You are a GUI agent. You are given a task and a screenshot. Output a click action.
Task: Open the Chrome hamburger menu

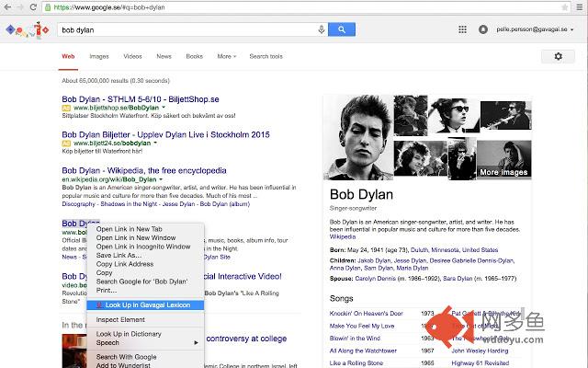[x=580, y=7]
